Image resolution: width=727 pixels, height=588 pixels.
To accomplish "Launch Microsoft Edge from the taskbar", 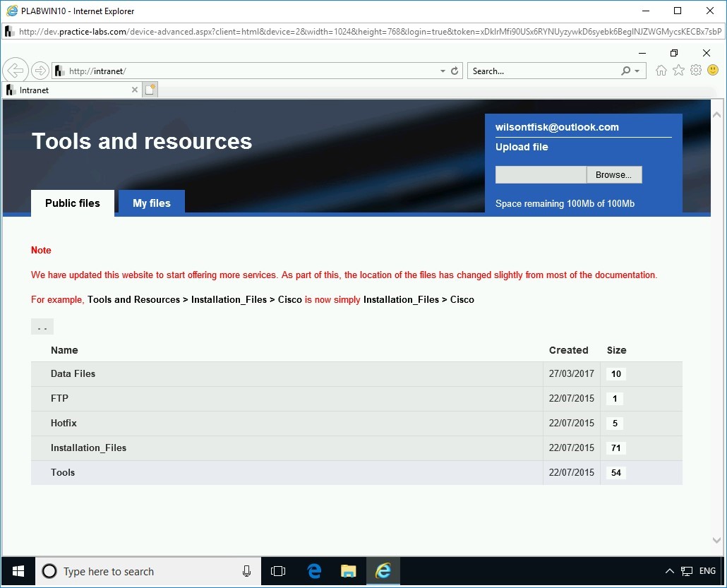I will pyautogui.click(x=313, y=571).
